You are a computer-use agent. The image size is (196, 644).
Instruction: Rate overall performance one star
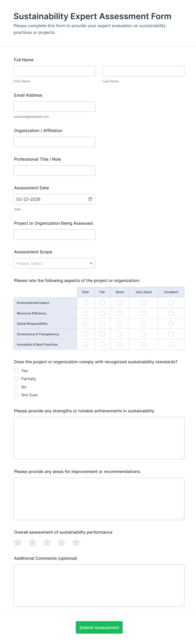18,542
